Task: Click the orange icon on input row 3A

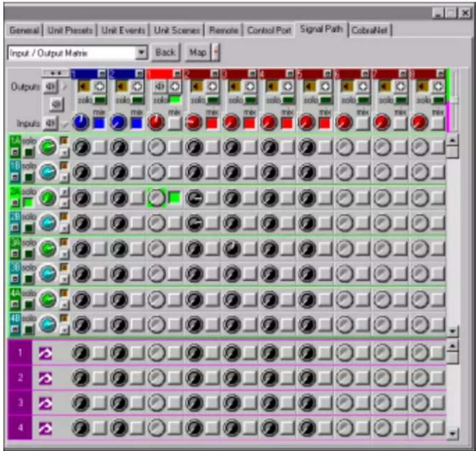Action: click(64, 242)
